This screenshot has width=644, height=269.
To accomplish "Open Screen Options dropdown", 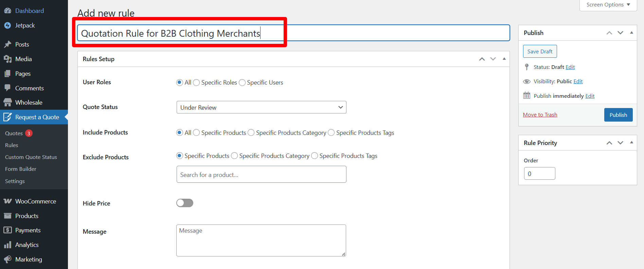I will [x=608, y=5].
